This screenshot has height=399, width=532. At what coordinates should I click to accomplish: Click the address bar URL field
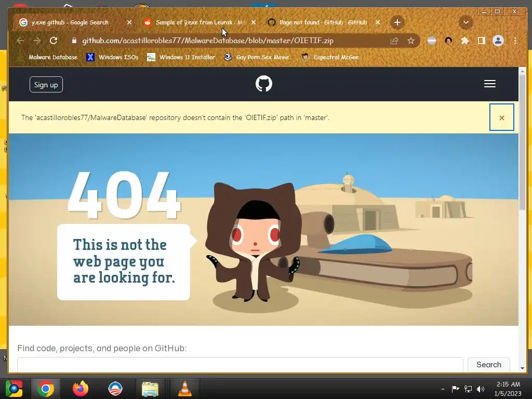[208, 41]
